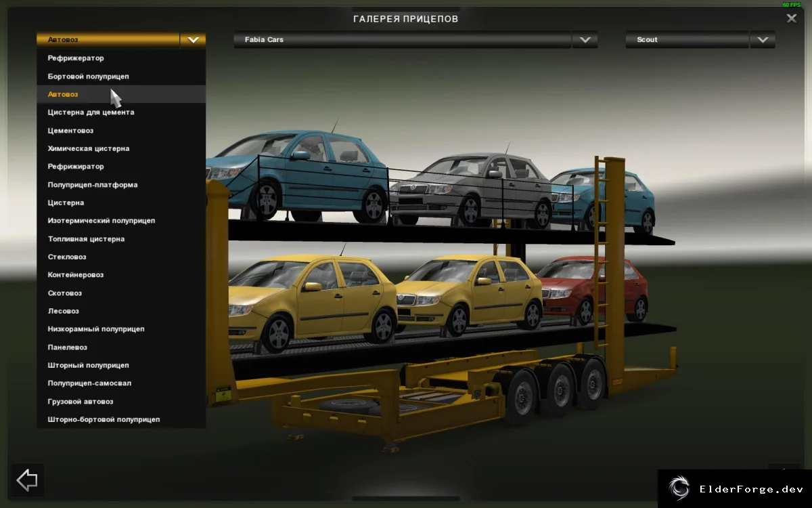The image size is (812, 508).
Task: Choose Стекловоз in the list
Action: pos(121,257)
